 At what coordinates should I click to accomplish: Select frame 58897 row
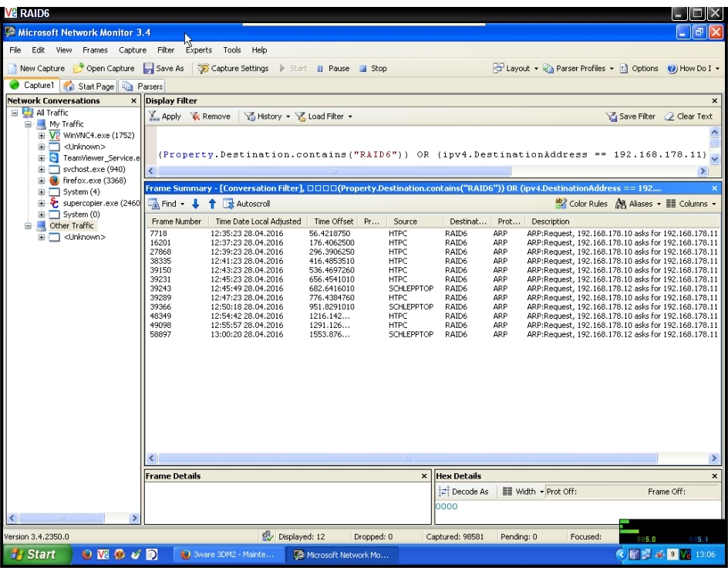(x=433, y=334)
